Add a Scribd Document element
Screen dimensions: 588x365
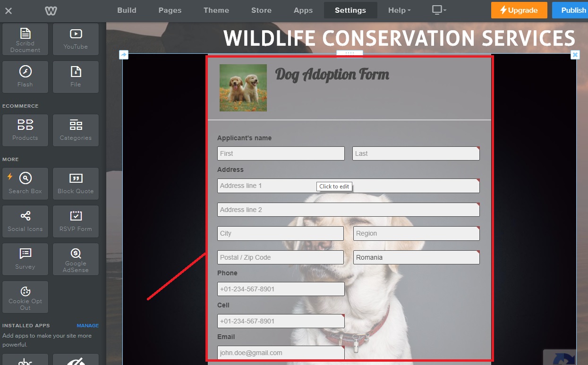[x=25, y=40]
